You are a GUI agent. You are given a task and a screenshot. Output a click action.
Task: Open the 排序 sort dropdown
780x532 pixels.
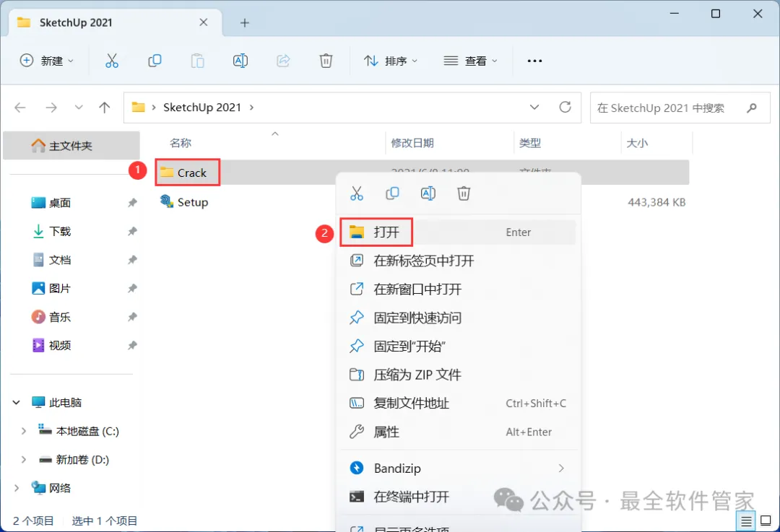click(x=391, y=61)
